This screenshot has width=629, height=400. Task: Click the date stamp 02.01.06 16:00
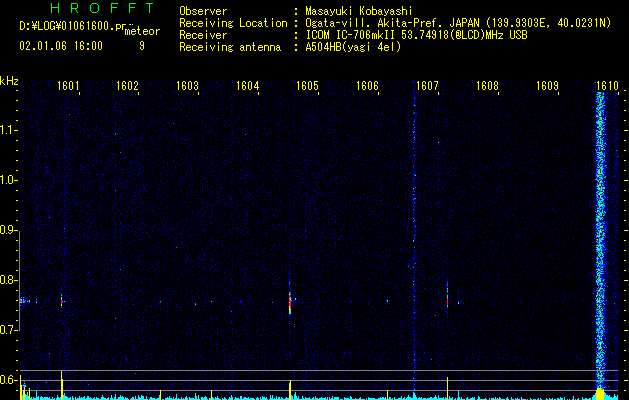(61, 46)
